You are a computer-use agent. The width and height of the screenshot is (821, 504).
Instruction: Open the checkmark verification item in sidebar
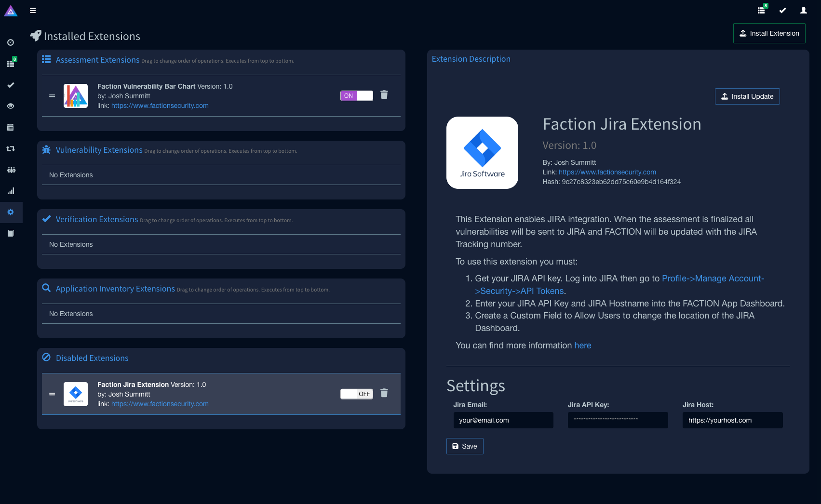point(11,85)
